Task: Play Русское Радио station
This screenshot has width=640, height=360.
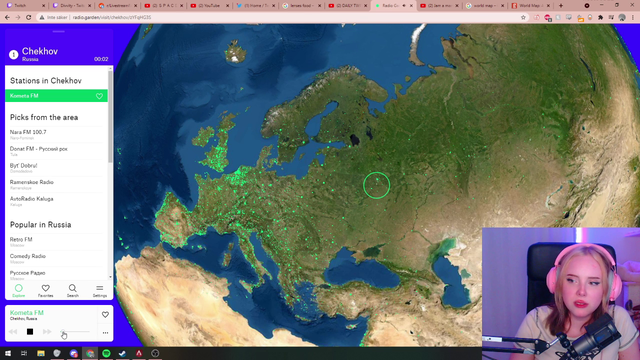Action: pyautogui.click(x=56, y=275)
